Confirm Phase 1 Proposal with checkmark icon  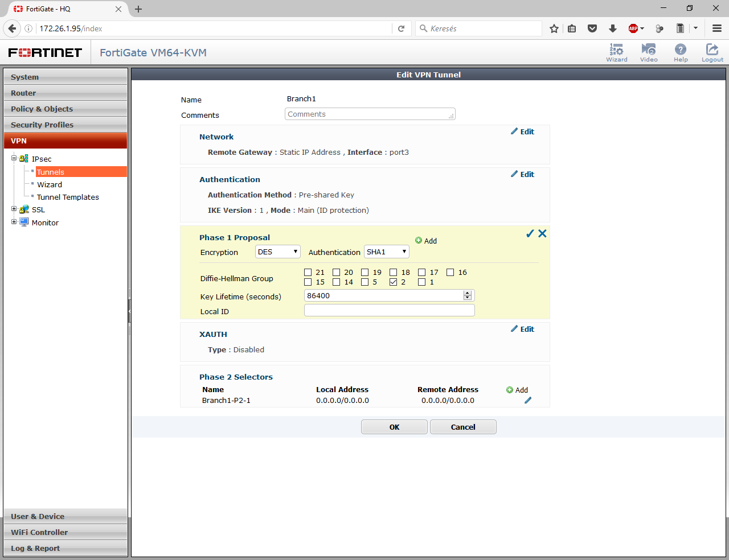pos(530,233)
